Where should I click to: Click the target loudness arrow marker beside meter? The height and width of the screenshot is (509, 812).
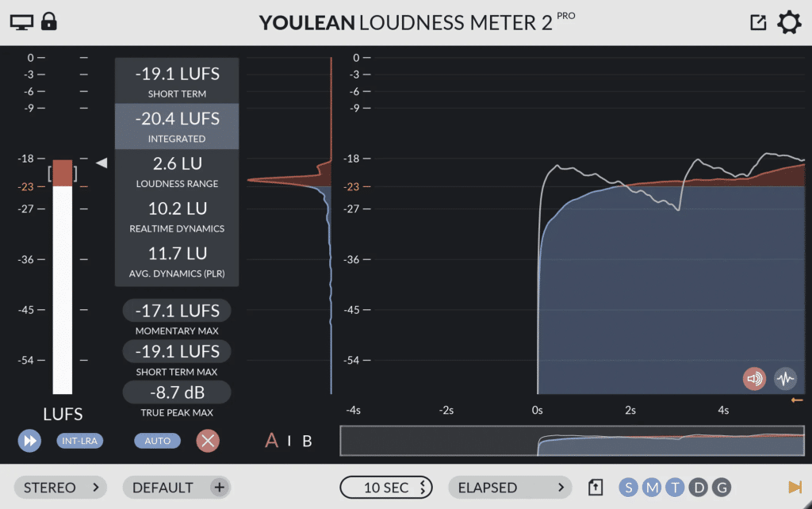pos(101,163)
